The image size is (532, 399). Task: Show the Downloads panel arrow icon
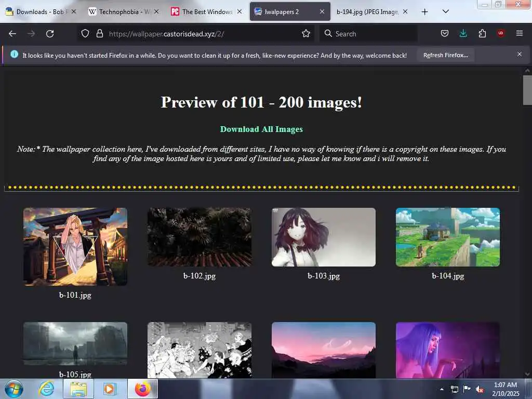click(463, 33)
